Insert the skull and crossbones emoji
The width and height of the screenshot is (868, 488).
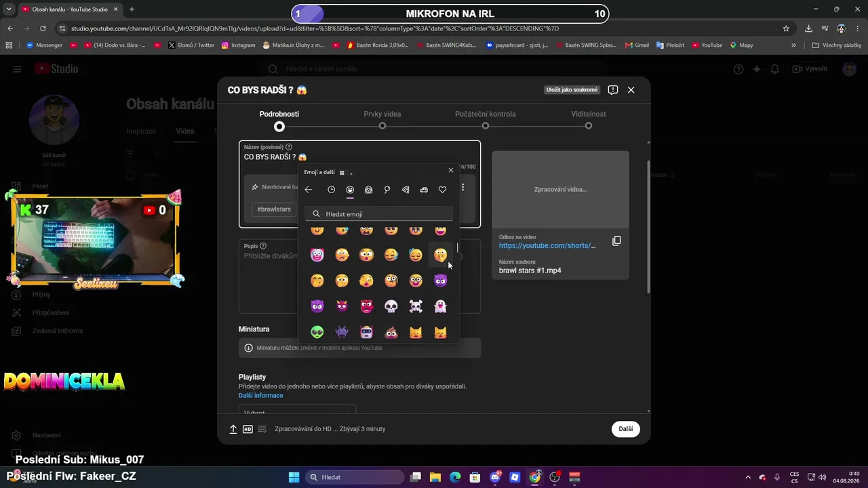pyautogui.click(x=416, y=306)
